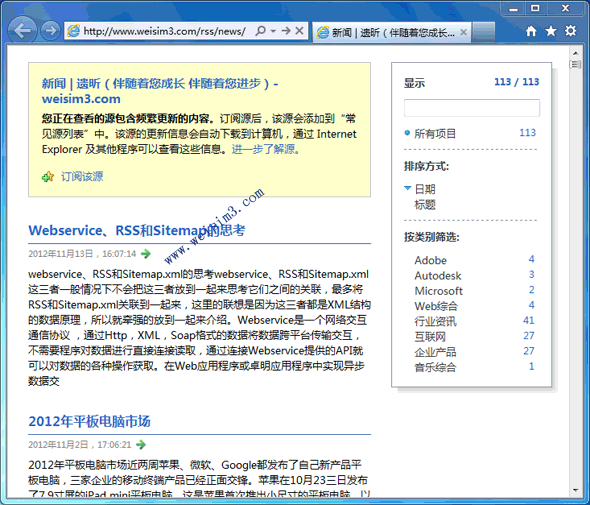590x505 pixels.
Task: Click the 进一步了解源 link
Action: point(265,149)
